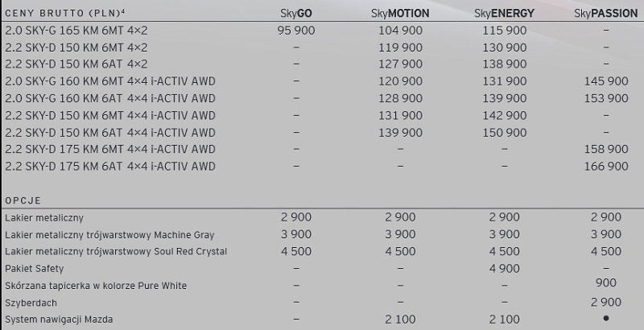644x330 pixels.
Task: Click the 145 900 SkyPASSION price
Action: 606,81
